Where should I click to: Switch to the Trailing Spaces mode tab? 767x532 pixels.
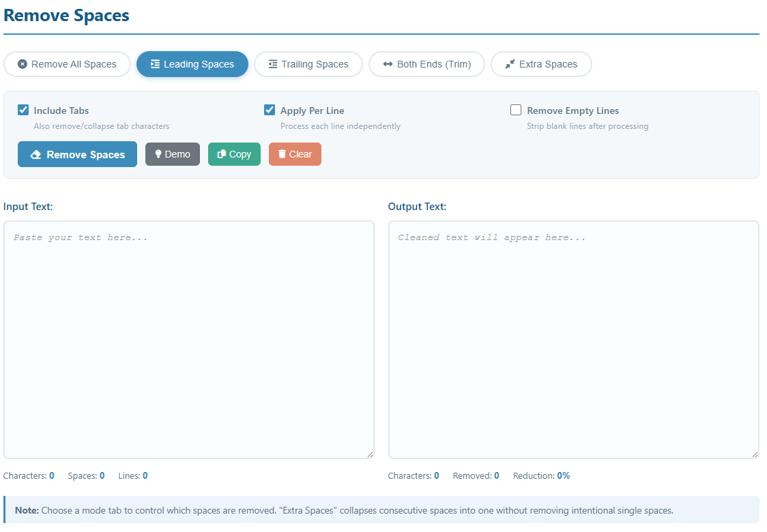[308, 64]
